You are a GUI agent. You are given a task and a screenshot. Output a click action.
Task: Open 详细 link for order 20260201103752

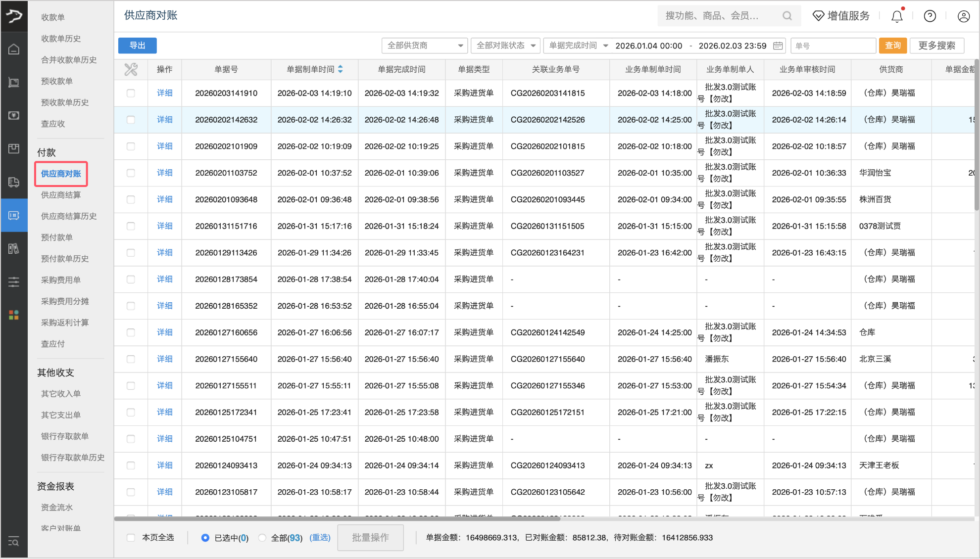click(x=165, y=173)
